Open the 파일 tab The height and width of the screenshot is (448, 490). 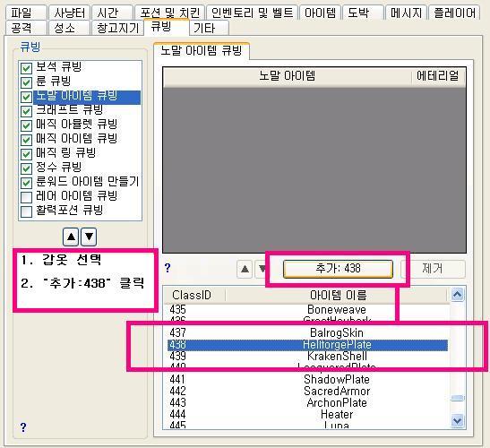click(26, 13)
